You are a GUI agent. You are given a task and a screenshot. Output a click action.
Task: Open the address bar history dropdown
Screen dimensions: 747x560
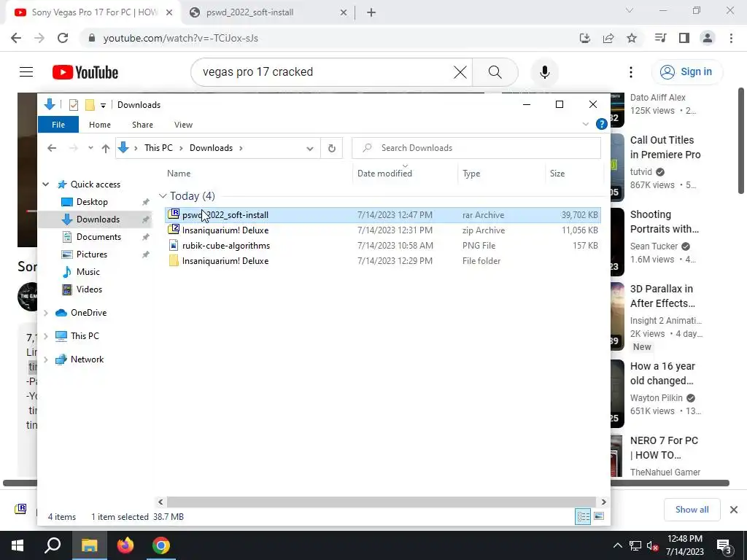[309, 148]
